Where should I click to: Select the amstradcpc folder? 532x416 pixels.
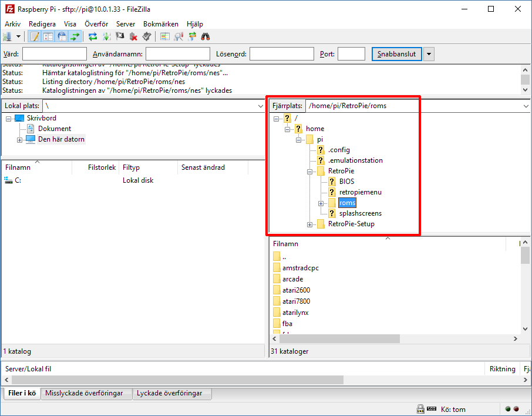pos(301,268)
